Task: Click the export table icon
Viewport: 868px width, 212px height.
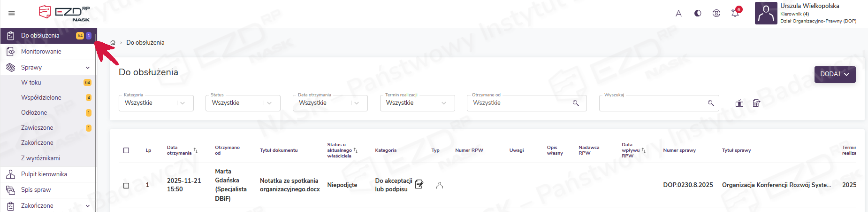Action: pyautogui.click(x=756, y=103)
